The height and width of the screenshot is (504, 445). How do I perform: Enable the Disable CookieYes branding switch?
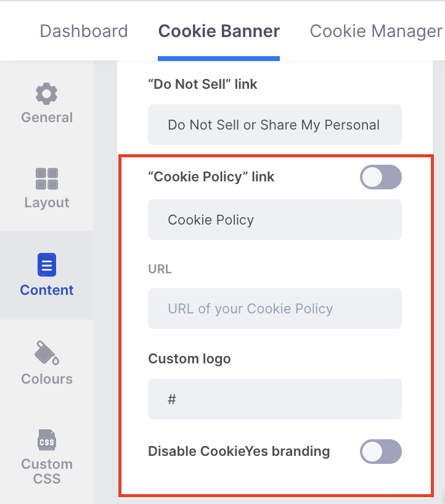click(x=381, y=452)
